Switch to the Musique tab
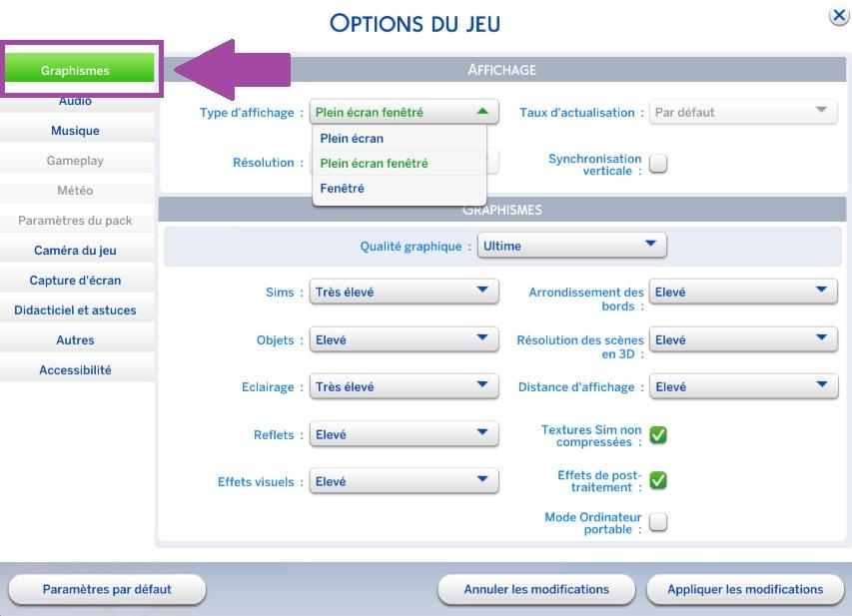 coord(76,131)
